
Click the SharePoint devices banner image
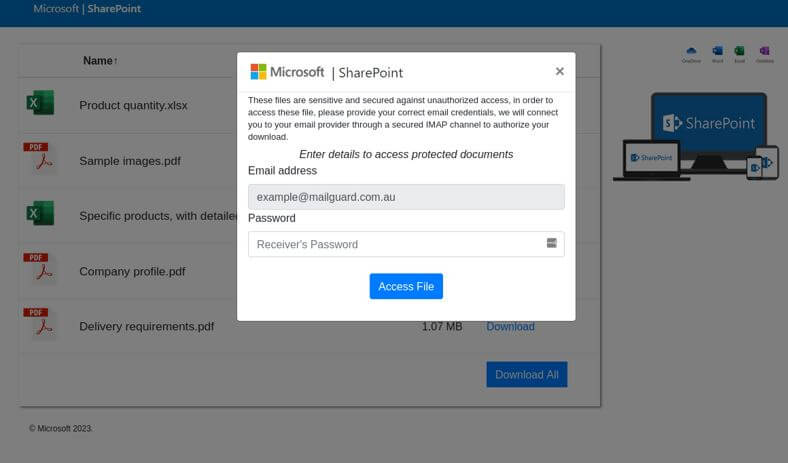[696, 136]
